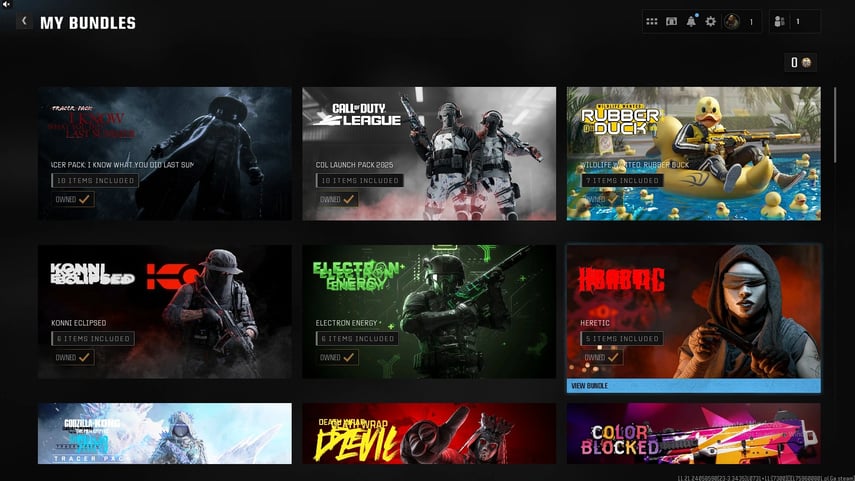Open the news icon next to the bell

672,22
